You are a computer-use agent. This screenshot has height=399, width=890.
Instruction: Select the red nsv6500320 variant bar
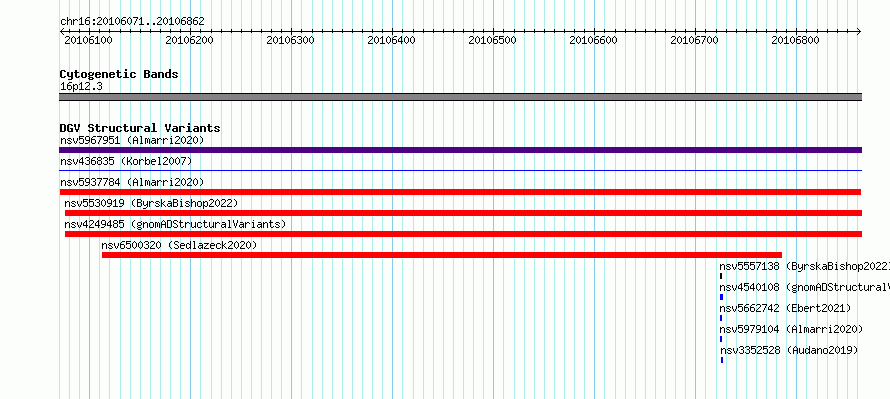pyautogui.click(x=442, y=255)
